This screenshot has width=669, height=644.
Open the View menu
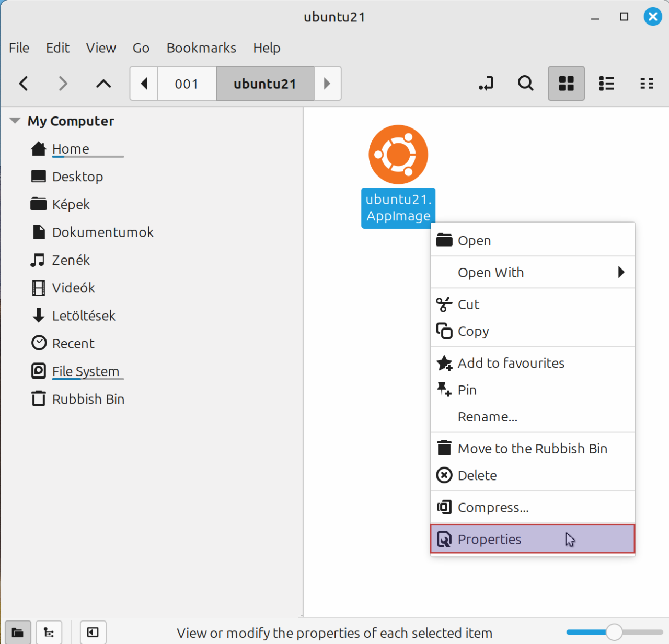101,48
